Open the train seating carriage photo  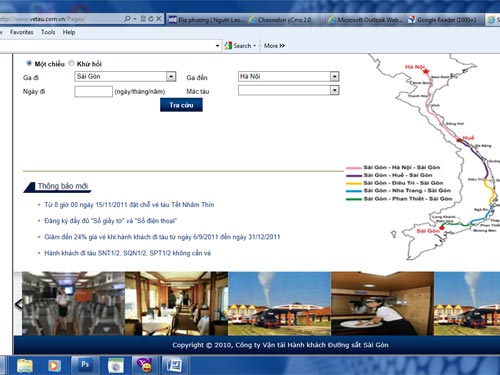click(73, 303)
